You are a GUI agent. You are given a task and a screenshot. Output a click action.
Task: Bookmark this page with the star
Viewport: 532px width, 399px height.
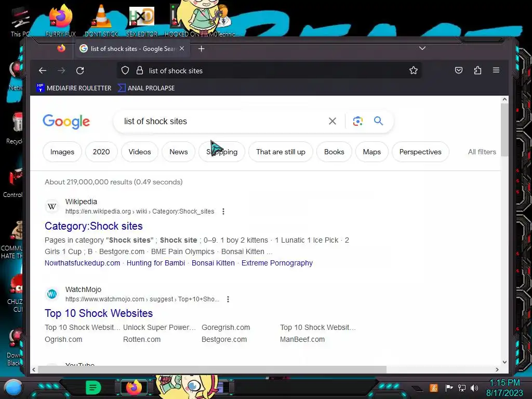pos(413,71)
